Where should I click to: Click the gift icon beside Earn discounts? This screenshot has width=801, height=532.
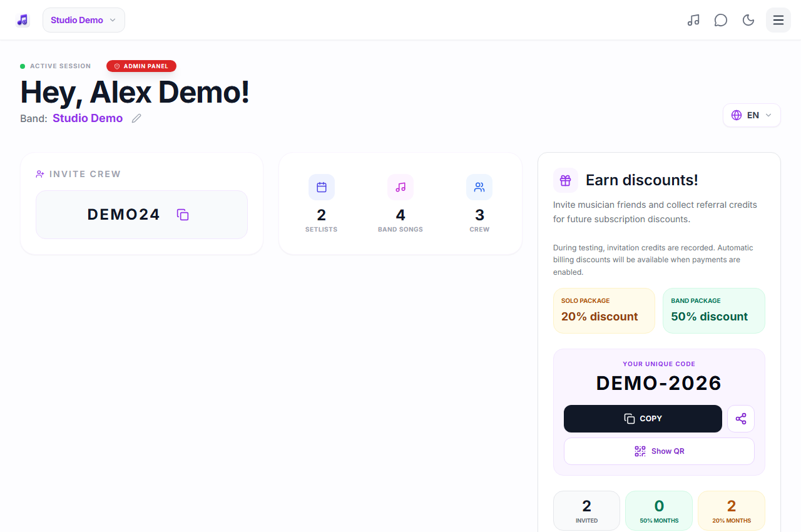pyautogui.click(x=566, y=180)
